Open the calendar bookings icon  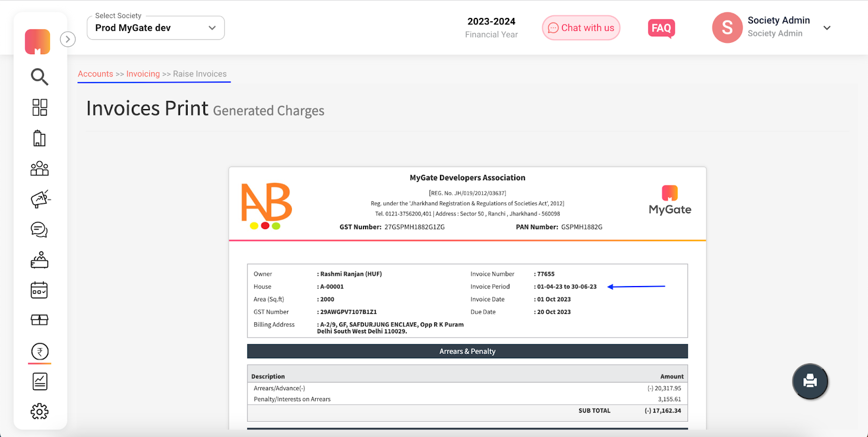(40, 290)
